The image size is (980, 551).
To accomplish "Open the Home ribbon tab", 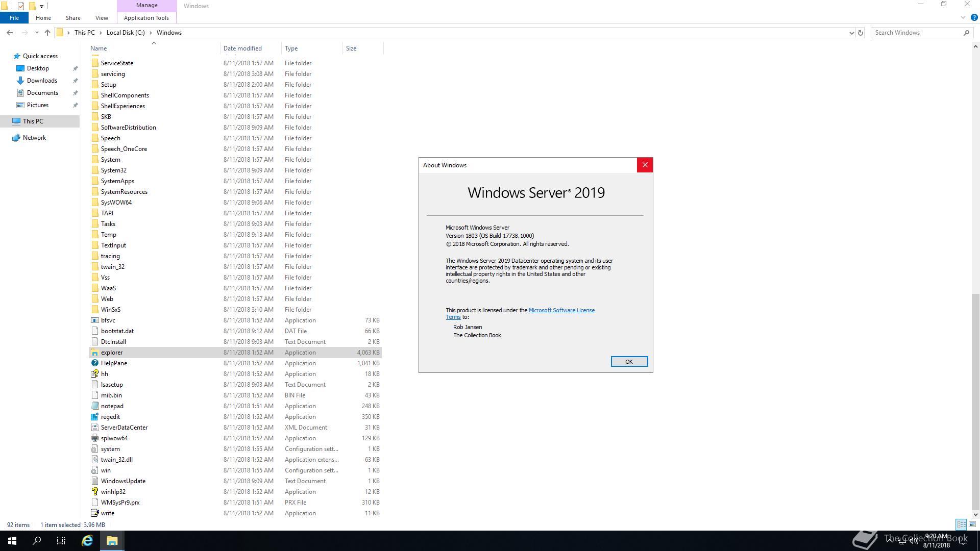I will tap(43, 18).
